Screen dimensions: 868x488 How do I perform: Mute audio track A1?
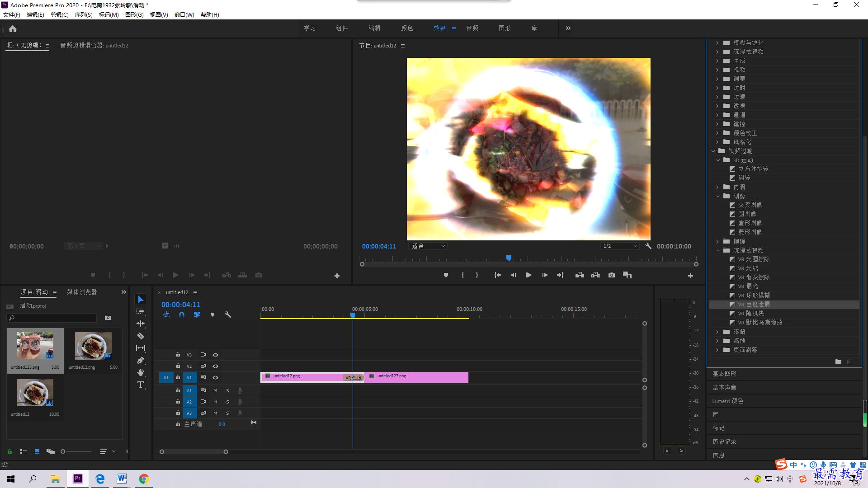click(215, 390)
